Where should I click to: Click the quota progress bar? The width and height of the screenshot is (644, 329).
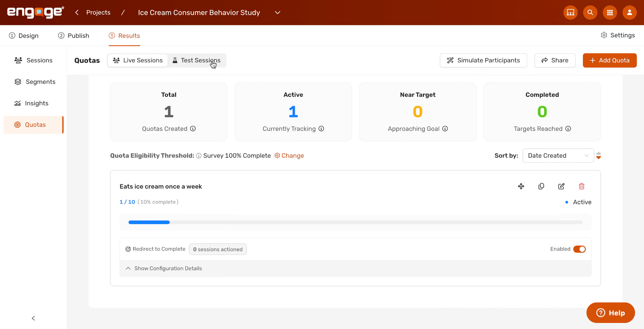coord(356,222)
